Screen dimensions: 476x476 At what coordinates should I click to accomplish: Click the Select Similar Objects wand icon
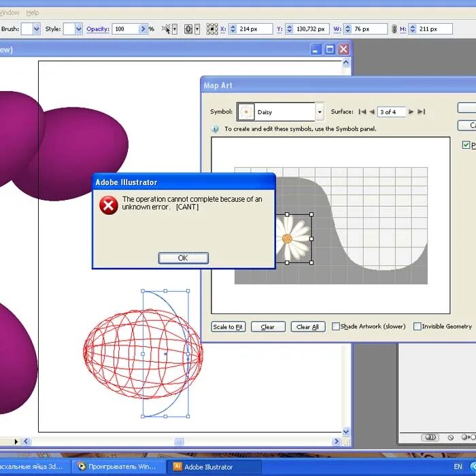[x=167, y=29]
